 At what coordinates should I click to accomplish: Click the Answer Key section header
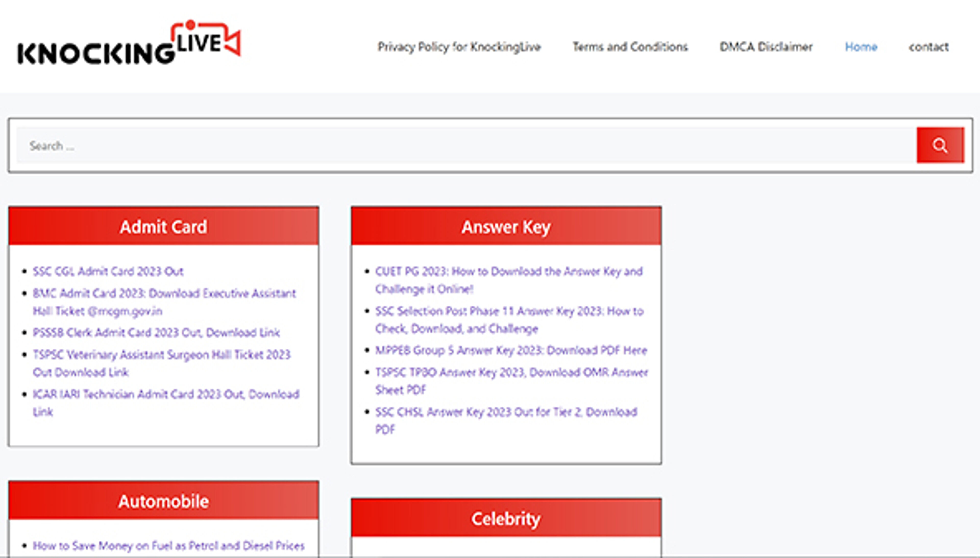tap(506, 227)
